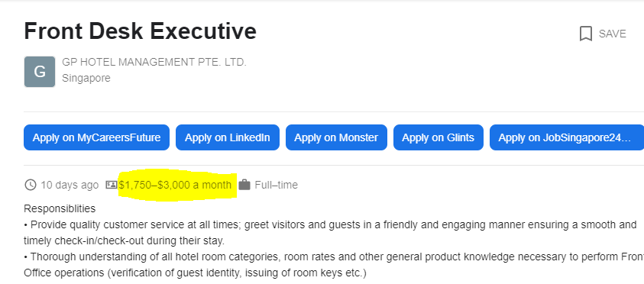Click the salary banknote icon

(x=112, y=185)
